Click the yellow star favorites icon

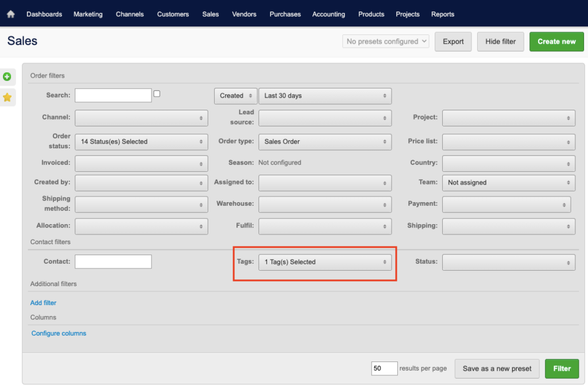(7, 98)
